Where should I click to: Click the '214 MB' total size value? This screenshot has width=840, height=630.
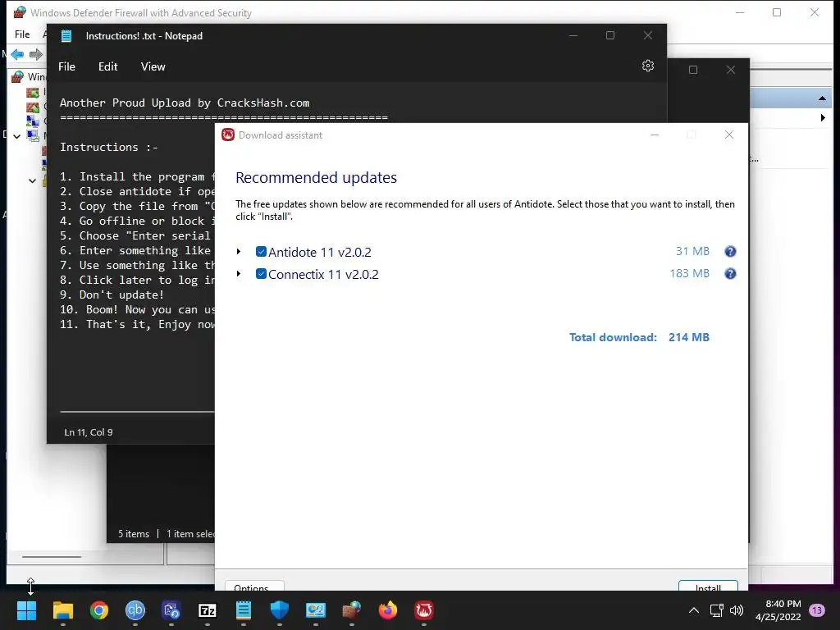pos(689,337)
